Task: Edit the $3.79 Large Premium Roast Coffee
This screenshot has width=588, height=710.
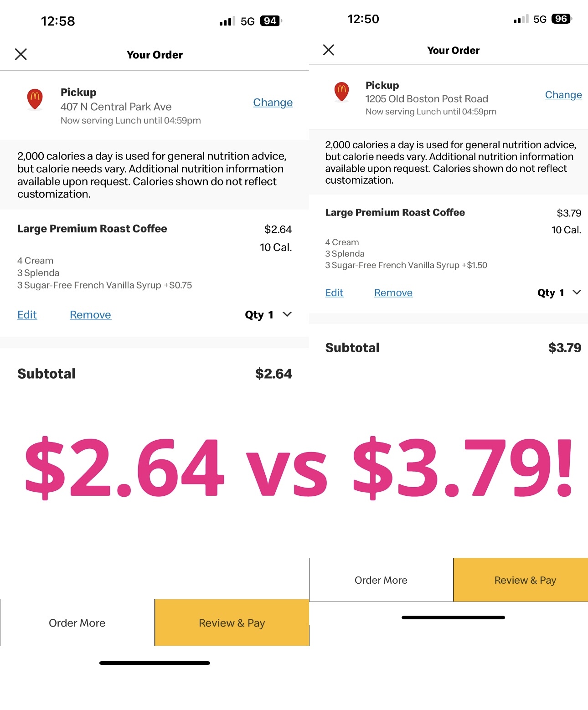Action: [x=334, y=293]
